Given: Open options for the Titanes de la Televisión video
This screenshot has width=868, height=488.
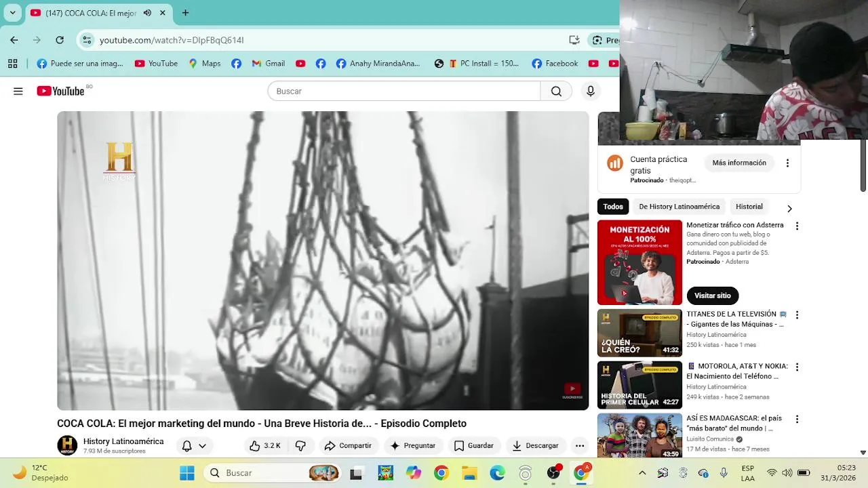Looking at the screenshot, I should (x=797, y=315).
